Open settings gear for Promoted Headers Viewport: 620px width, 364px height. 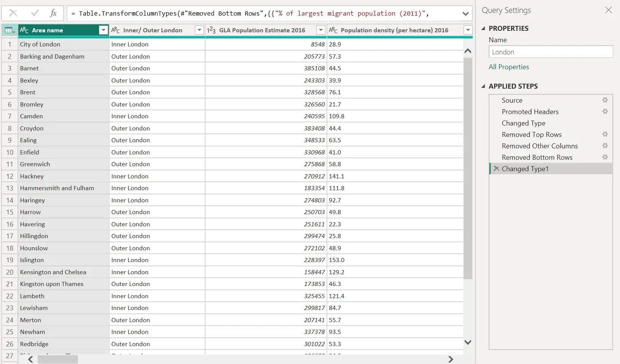605,111
